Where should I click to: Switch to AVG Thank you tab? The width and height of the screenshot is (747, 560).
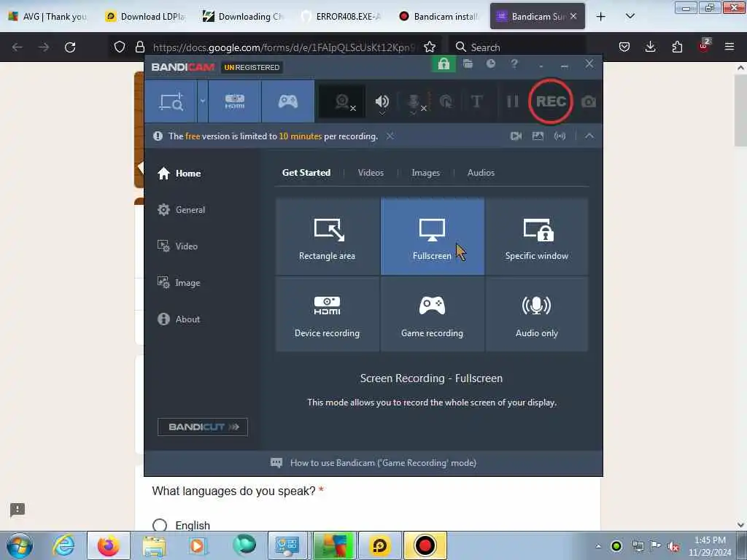tap(49, 17)
